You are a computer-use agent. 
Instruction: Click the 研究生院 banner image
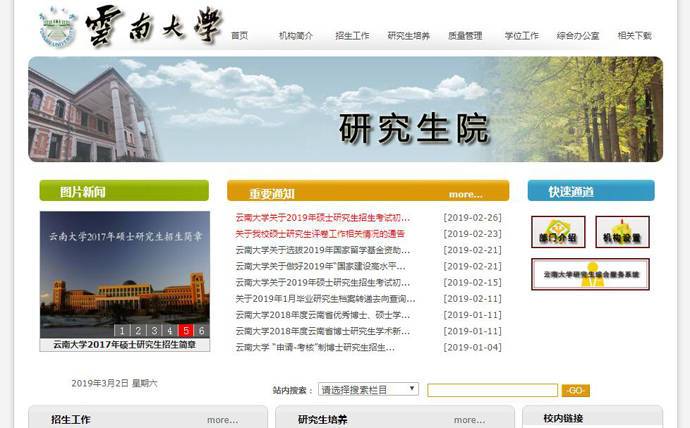pos(345,109)
